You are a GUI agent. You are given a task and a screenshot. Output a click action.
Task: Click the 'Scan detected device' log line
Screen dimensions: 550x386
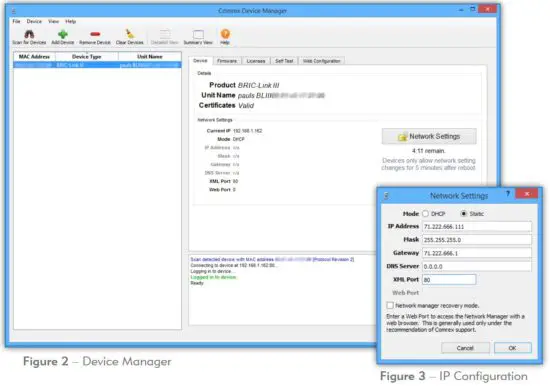point(272,259)
